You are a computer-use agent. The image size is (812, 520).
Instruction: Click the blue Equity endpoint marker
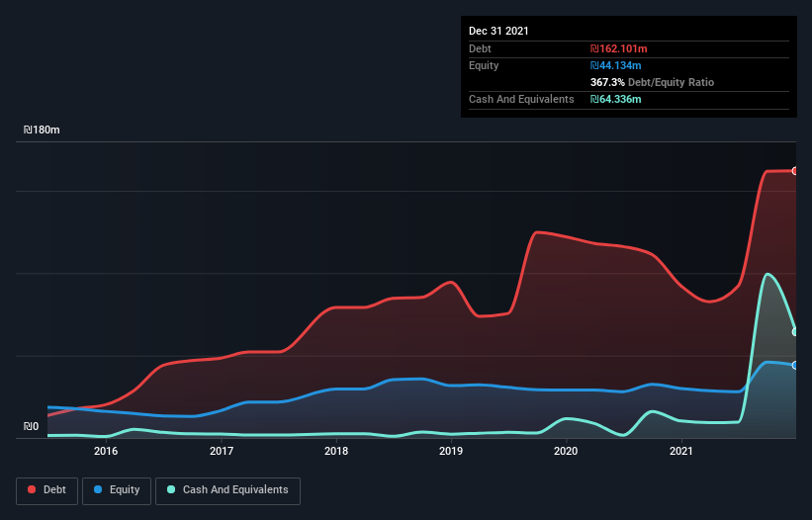(795, 366)
